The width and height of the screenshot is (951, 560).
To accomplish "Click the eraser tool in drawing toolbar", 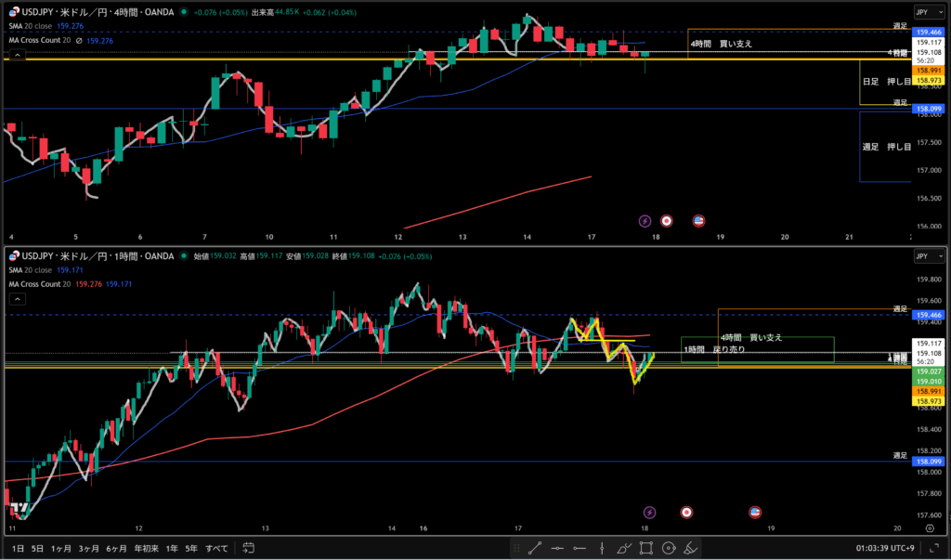I will (690, 549).
